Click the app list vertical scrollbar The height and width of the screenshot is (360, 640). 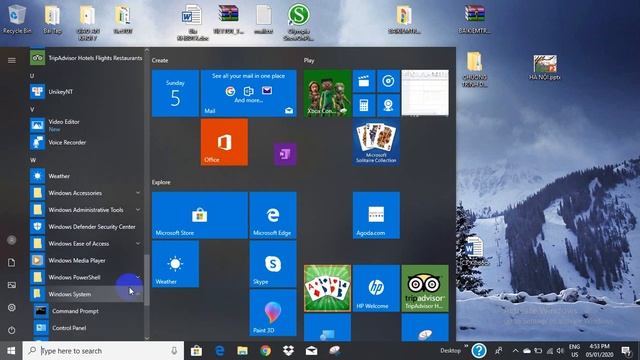pyautogui.click(x=147, y=280)
